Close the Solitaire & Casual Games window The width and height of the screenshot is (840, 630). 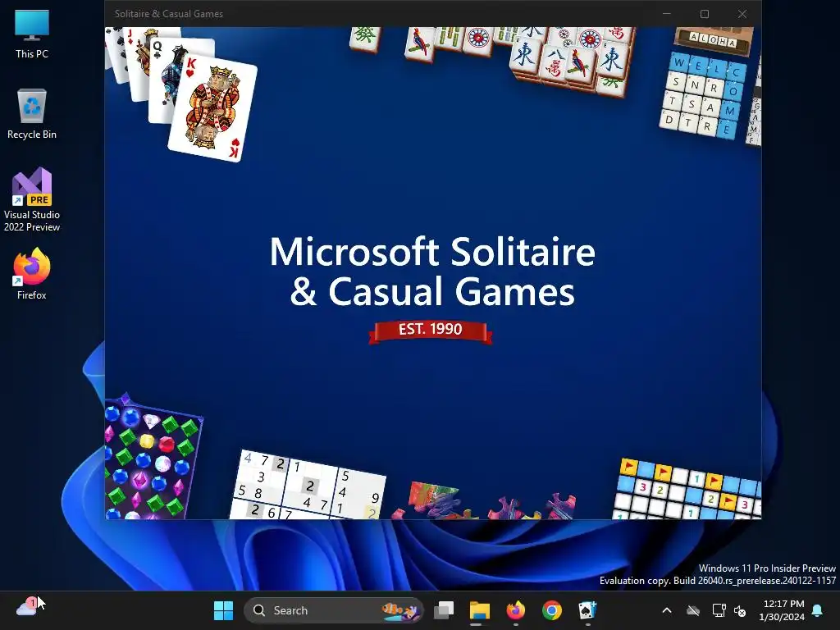742,14
